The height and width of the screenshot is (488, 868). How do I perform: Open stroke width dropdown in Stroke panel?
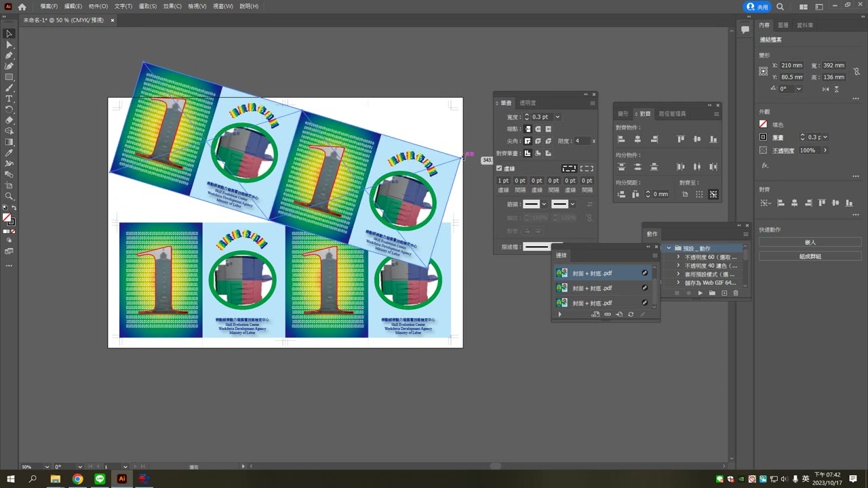pyautogui.click(x=557, y=117)
